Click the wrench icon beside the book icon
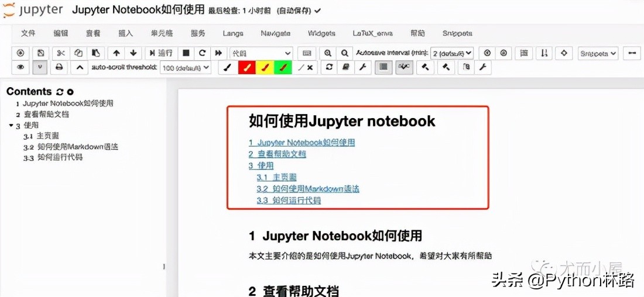The height and width of the screenshot is (297, 644). 362,67
